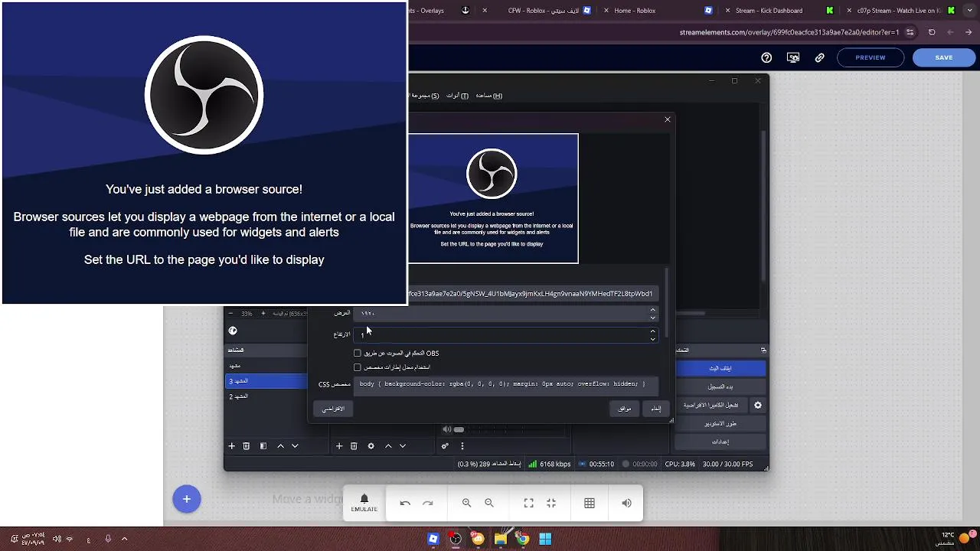Viewport: 980px width, 551px height.
Task: Confirm with the OK button in dialog
Action: tap(625, 409)
